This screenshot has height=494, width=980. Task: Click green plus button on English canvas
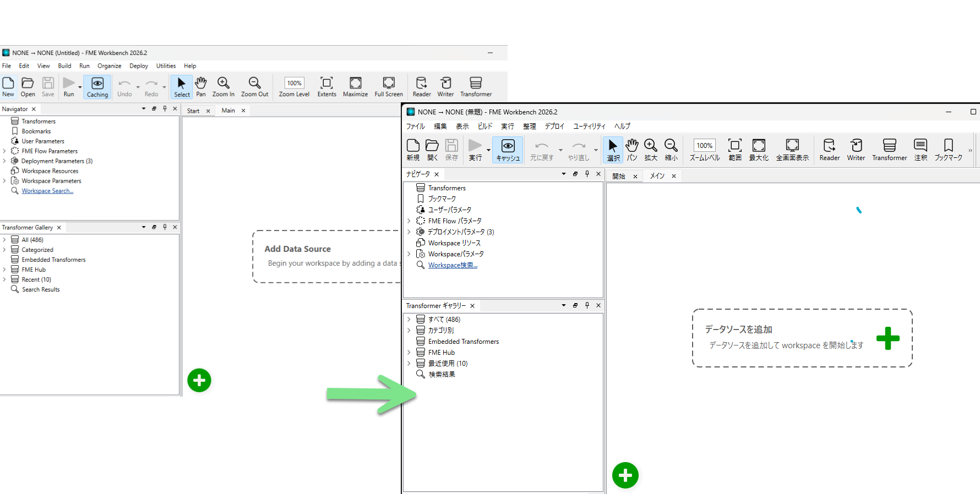pyautogui.click(x=199, y=380)
